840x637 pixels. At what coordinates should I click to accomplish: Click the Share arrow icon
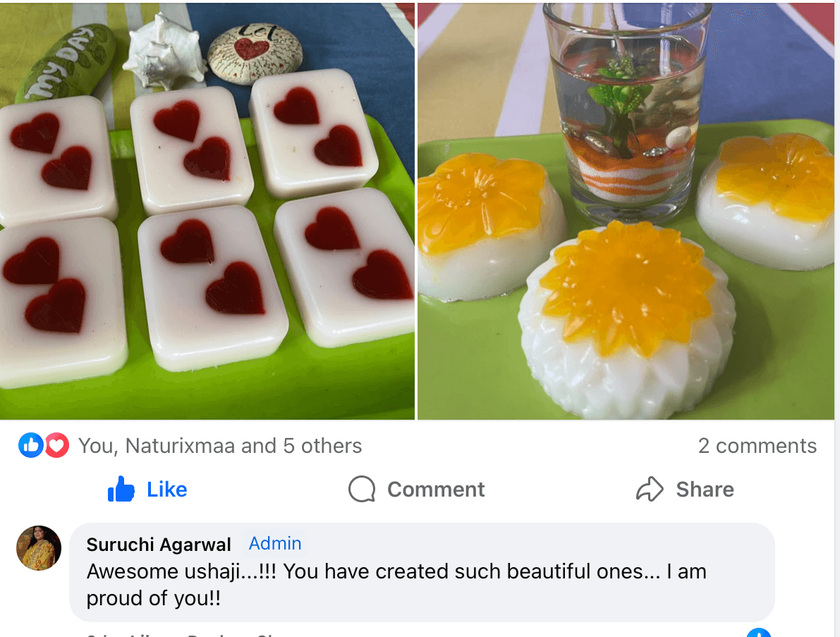650,489
